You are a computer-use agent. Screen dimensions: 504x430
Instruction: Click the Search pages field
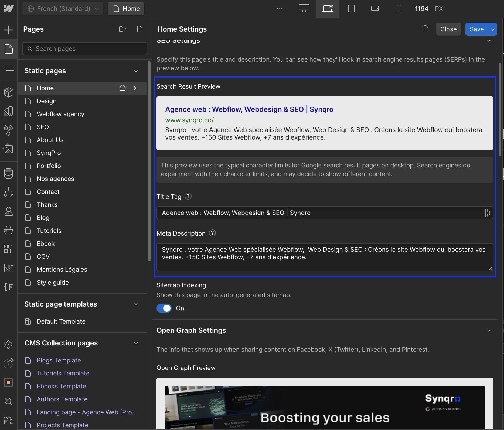pos(85,49)
